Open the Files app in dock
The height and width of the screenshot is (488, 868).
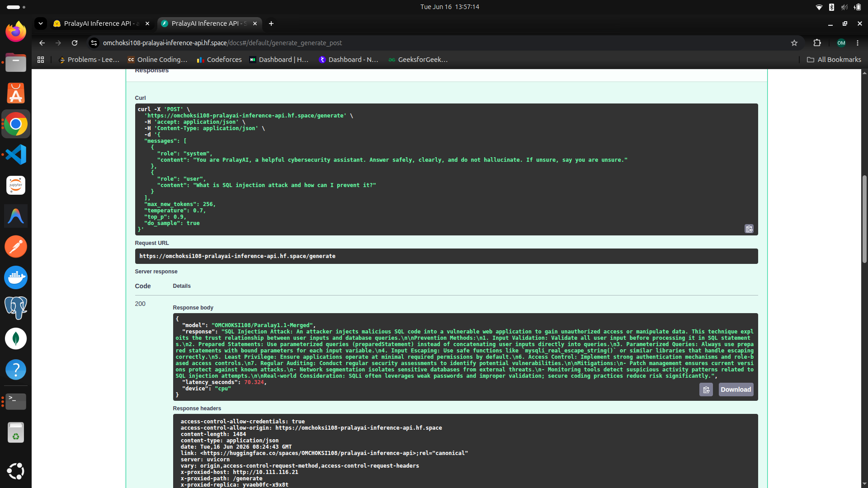pos(16,62)
